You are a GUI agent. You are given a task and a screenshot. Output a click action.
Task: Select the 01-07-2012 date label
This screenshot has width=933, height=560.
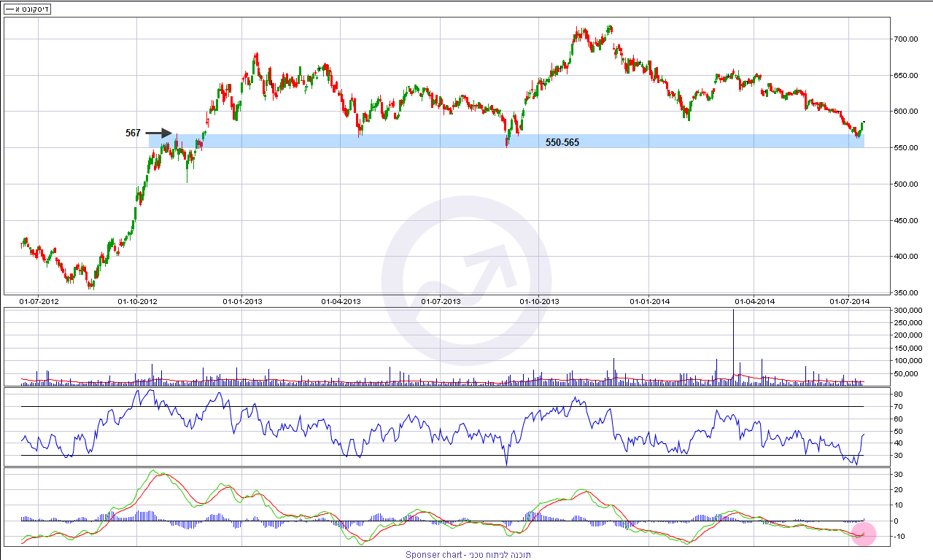coord(38,301)
